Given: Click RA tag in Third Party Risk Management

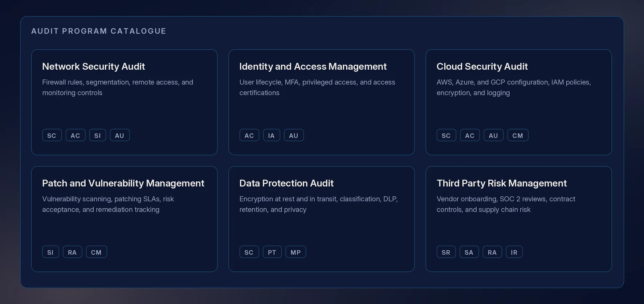Looking at the screenshot, I should (493, 252).
